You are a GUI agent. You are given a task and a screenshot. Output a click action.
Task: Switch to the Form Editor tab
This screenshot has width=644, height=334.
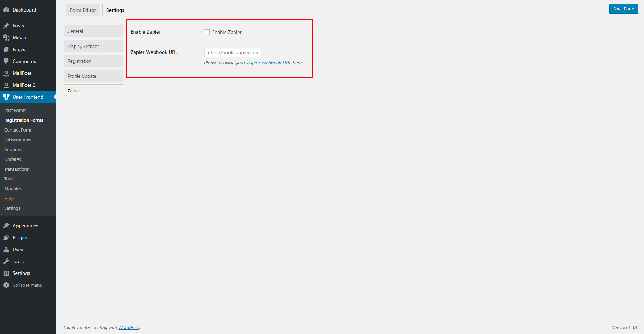click(x=83, y=10)
